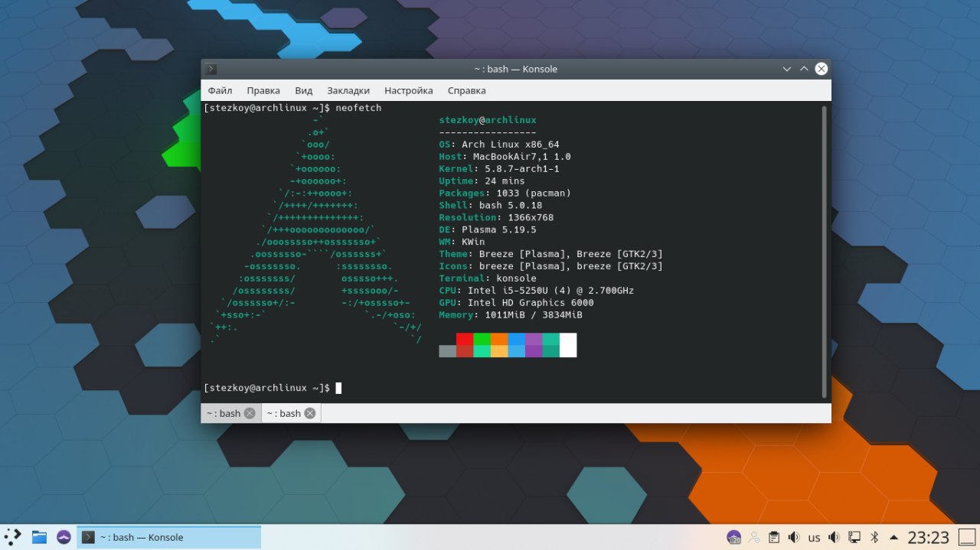Switch keyboard layout via 'us' indicator
Viewport: 980px width, 550px height.
(814, 538)
